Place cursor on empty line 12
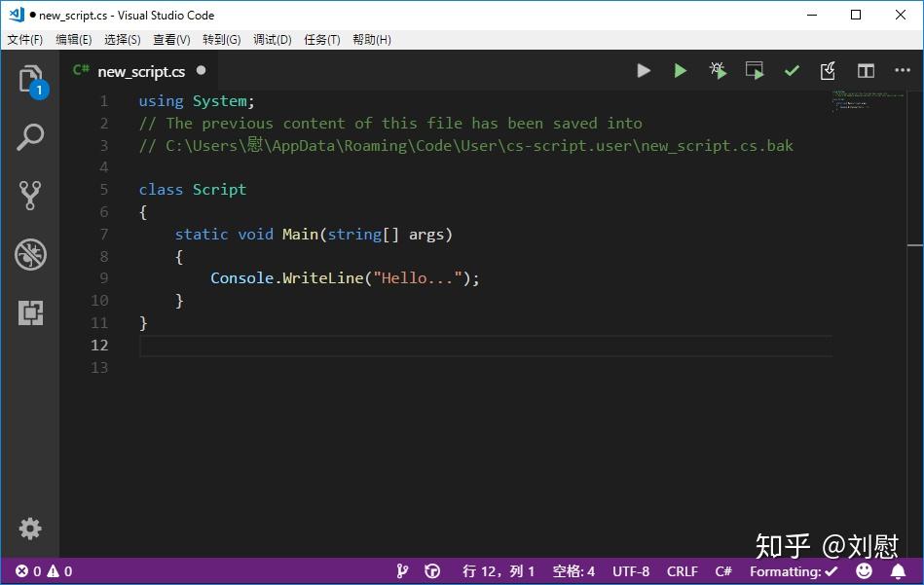 click(x=486, y=346)
